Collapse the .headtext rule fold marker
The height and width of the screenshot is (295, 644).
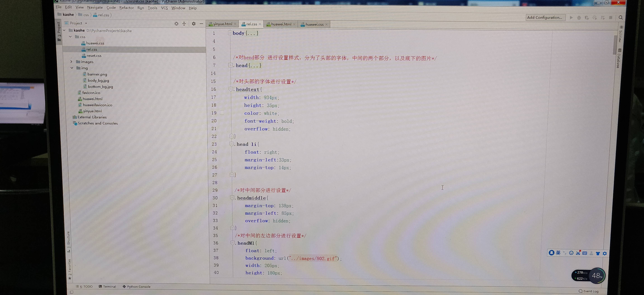pos(231,89)
